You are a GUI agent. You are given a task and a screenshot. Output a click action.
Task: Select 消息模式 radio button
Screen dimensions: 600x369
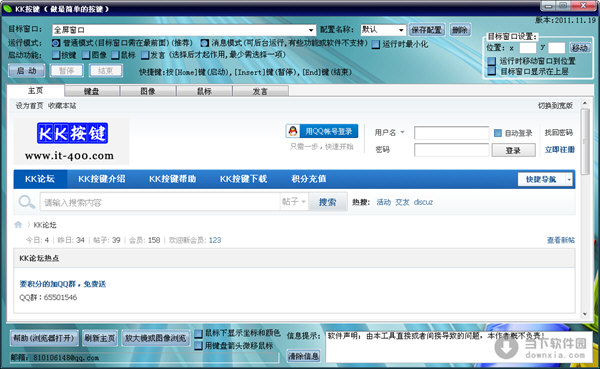[x=205, y=43]
